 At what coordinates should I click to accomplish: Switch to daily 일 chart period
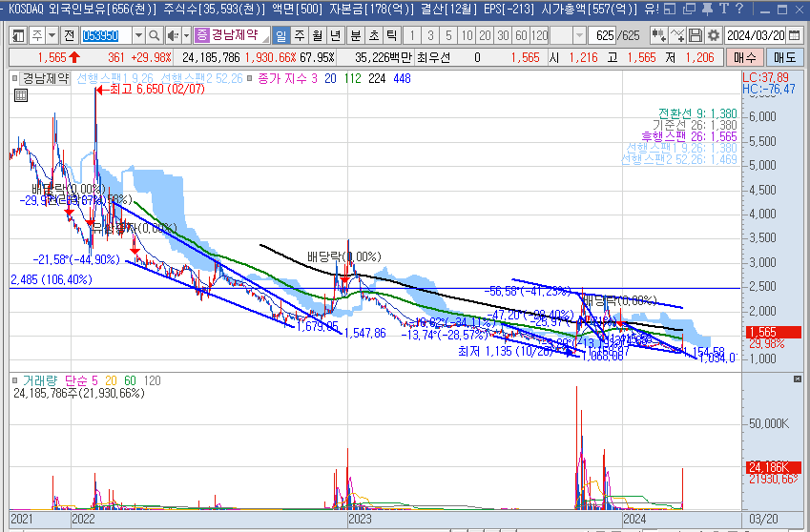[280, 35]
